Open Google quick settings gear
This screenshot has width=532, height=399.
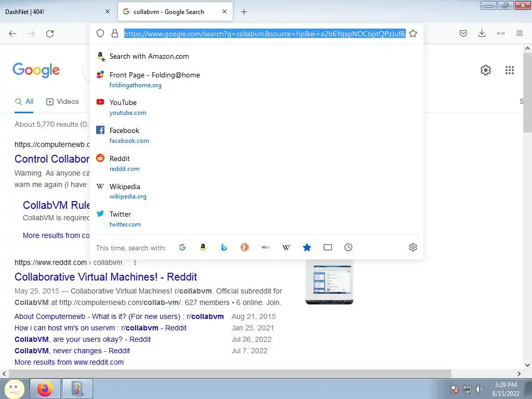click(486, 70)
